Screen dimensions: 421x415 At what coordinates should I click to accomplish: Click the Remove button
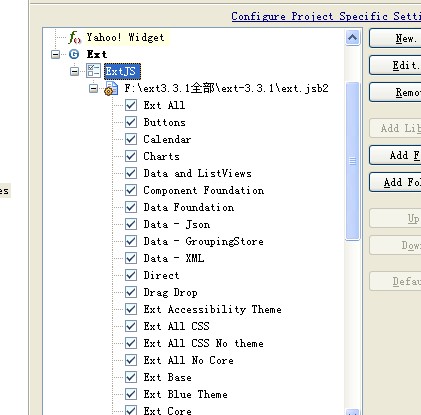click(395, 92)
